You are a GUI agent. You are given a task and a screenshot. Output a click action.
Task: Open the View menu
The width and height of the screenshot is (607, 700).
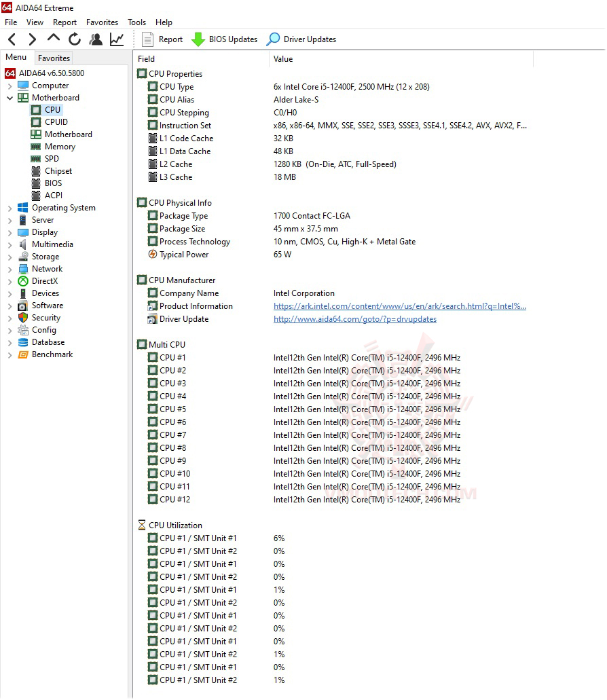[35, 22]
